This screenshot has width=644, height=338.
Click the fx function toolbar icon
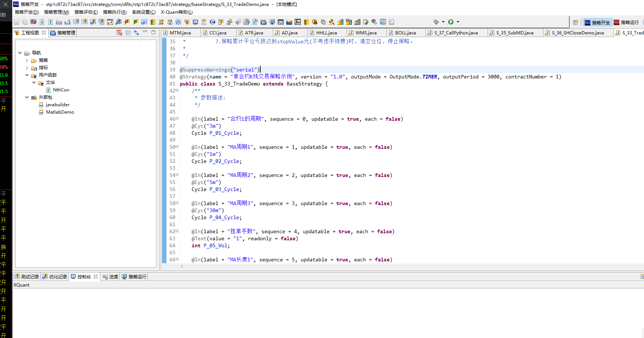298,22
